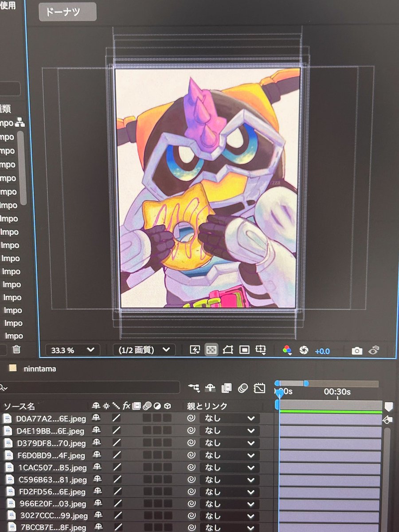The image size is (399, 532).
Task: Open parent なし dropdown for F6D0BD9...4F.jpeg
Action: pyautogui.click(x=229, y=455)
